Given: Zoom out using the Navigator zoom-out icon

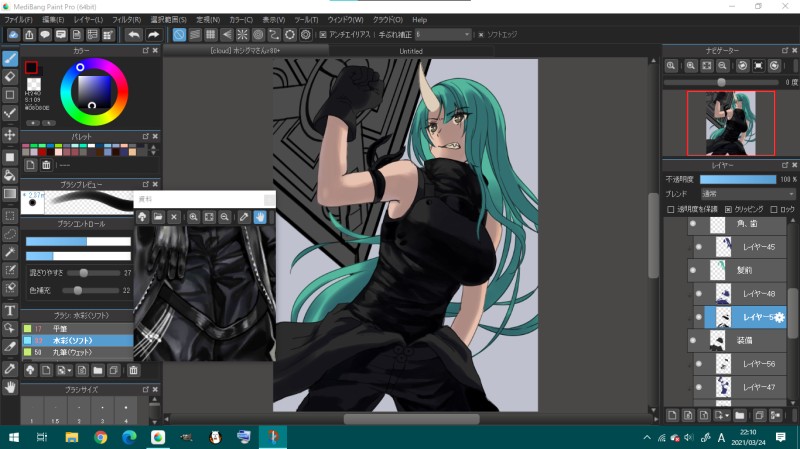Looking at the screenshot, I should [722, 66].
